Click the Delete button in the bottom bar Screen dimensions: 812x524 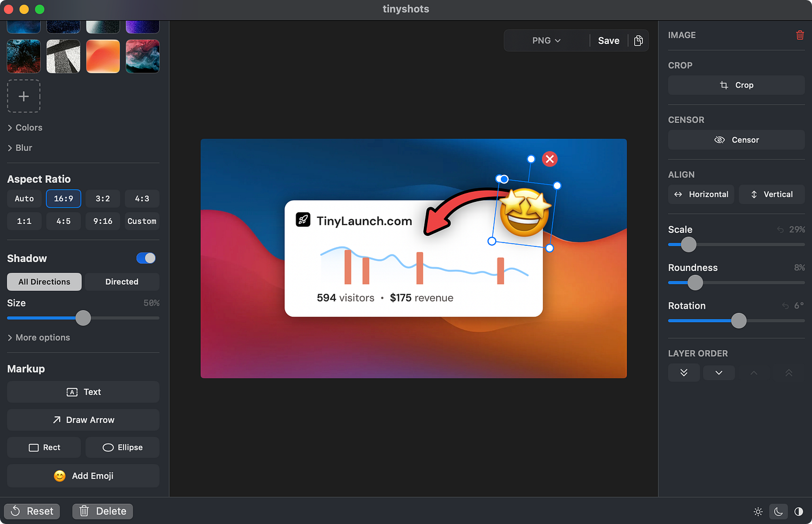point(103,511)
